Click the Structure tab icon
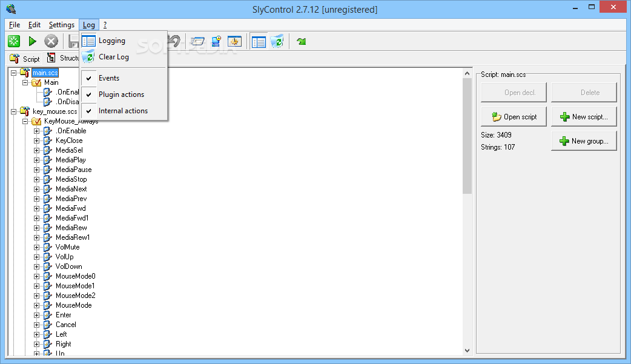Viewport: 631px width, 364px height. coord(51,58)
